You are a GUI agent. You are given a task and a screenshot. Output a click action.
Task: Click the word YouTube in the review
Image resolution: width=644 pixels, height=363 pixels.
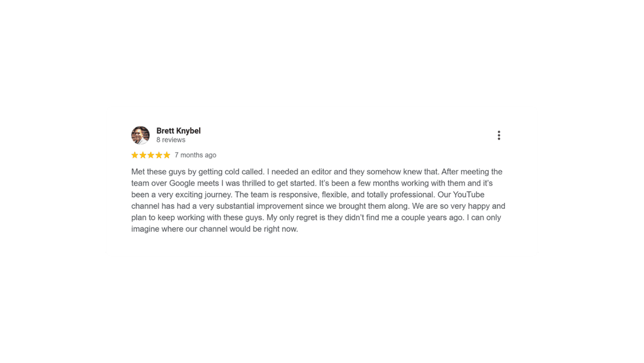[470, 194]
